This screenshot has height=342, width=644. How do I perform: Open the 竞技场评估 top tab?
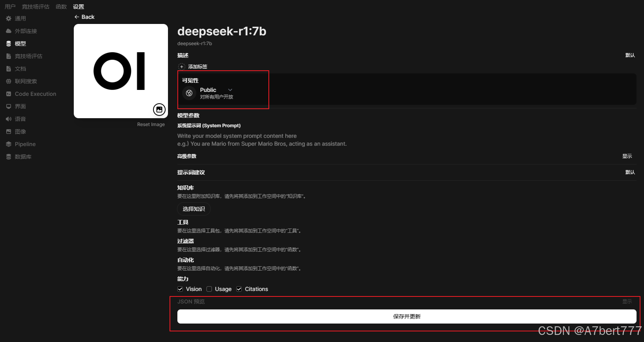[x=36, y=7]
